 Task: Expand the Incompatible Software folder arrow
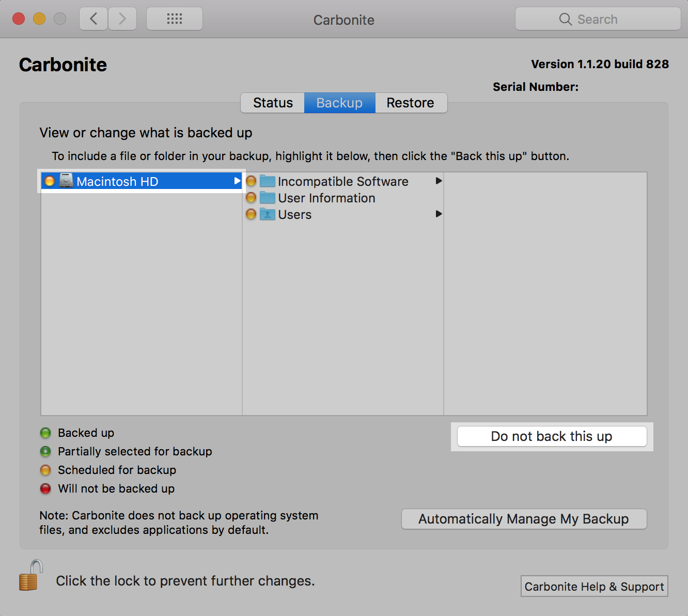tap(439, 181)
